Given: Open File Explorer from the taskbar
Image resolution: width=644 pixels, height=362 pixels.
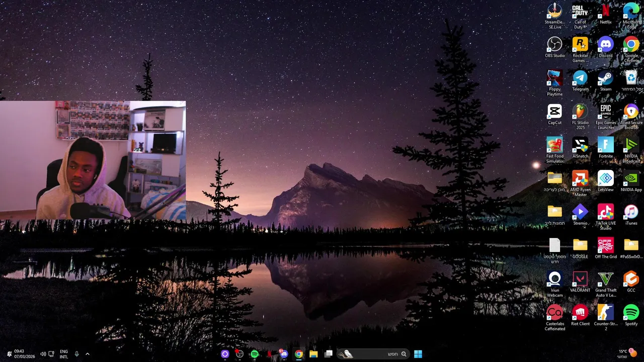Looking at the screenshot, I should tap(313, 354).
